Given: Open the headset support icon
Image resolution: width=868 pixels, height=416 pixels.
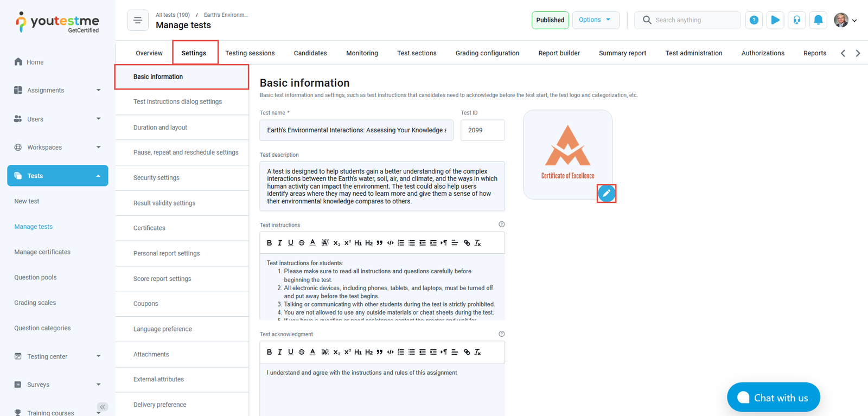Looking at the screenshot, I should click(x=796, y=20).
